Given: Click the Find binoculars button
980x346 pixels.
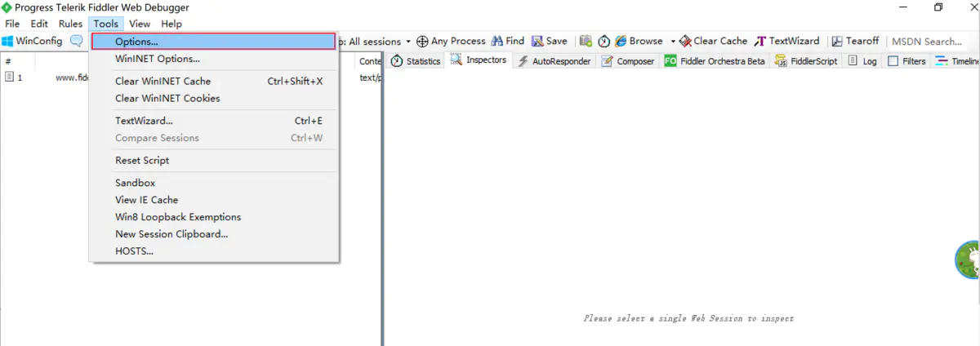Looking at the screenshot, I should click(507, 41).
